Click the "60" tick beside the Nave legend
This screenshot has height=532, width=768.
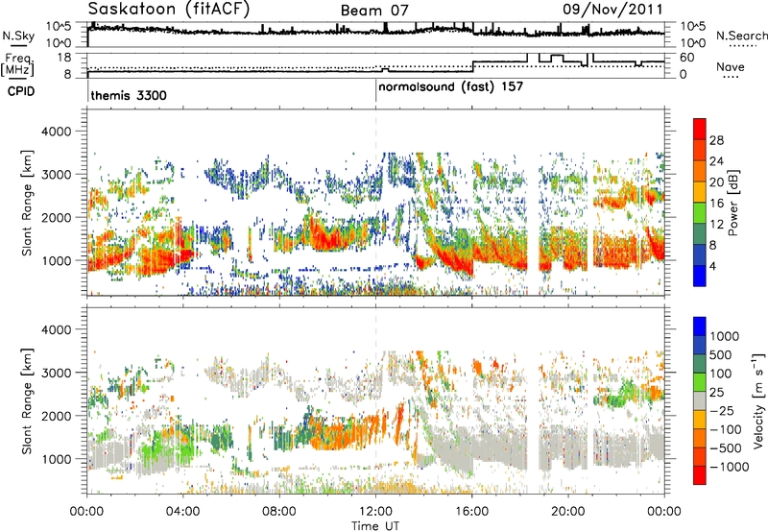pyautogui.click(x=687, y=58)
